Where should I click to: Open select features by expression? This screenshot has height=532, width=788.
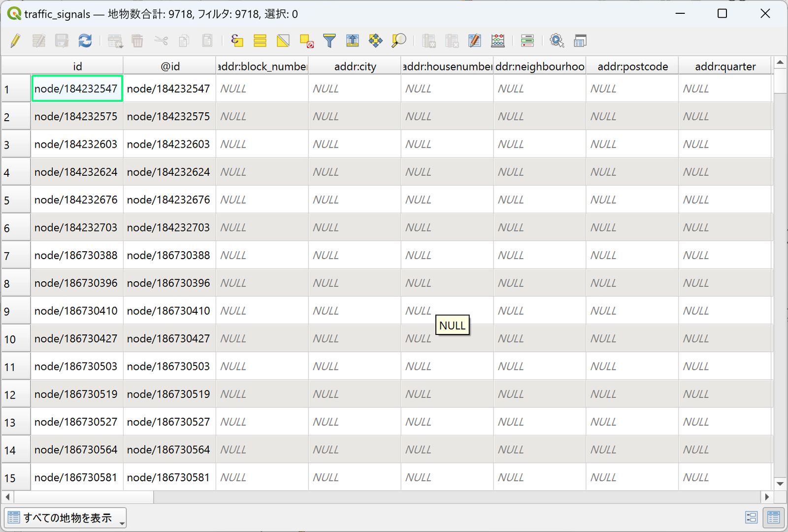237,41
